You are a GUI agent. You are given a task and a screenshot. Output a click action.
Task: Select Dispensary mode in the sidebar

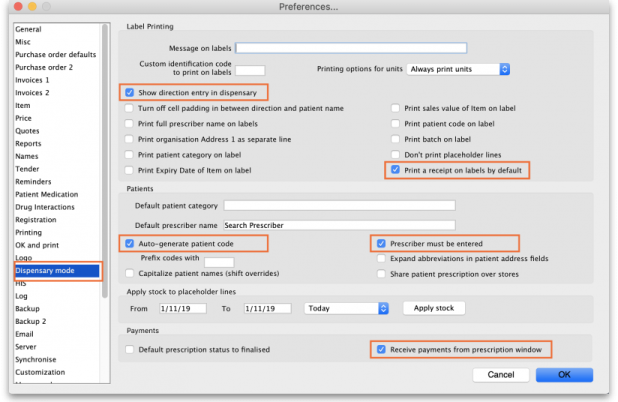56,270
